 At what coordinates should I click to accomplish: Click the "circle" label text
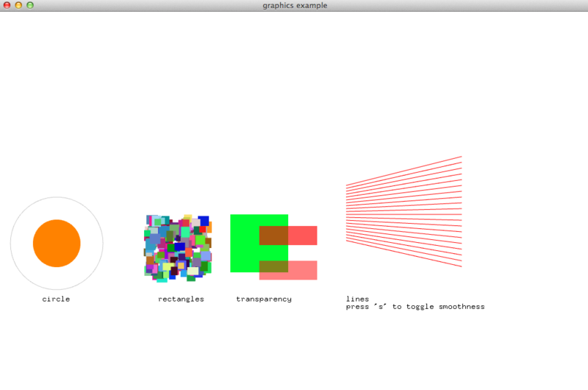click(x=57, y=299)
